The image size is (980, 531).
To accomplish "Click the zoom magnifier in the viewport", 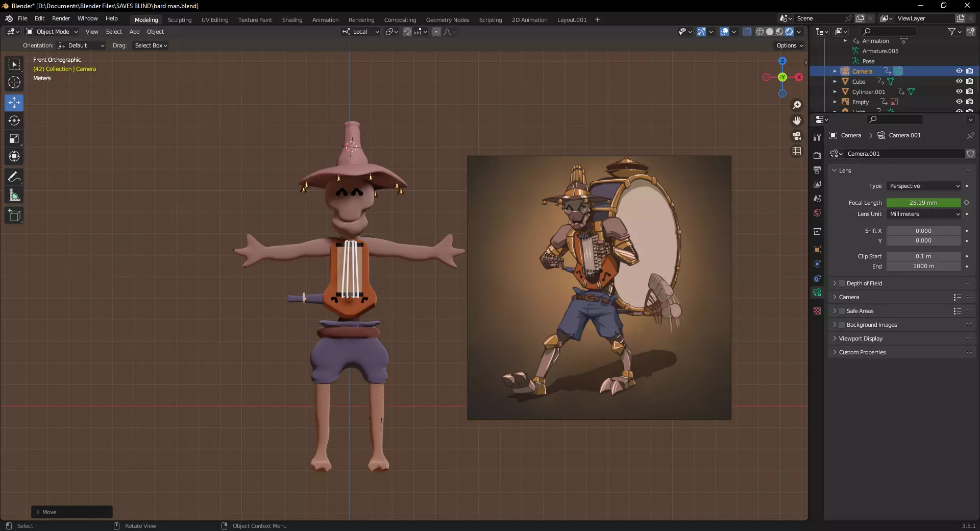I will (x=797, y=105).
